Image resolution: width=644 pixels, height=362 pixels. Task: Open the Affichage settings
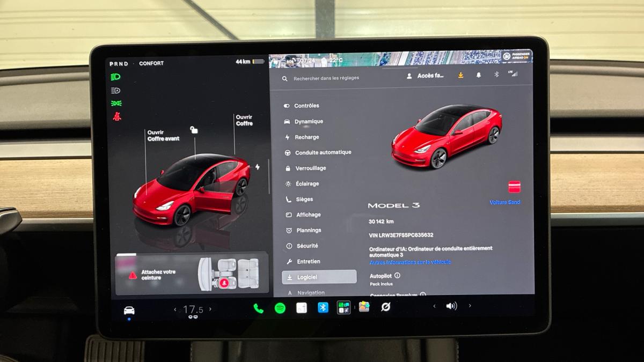coord(302,215)
